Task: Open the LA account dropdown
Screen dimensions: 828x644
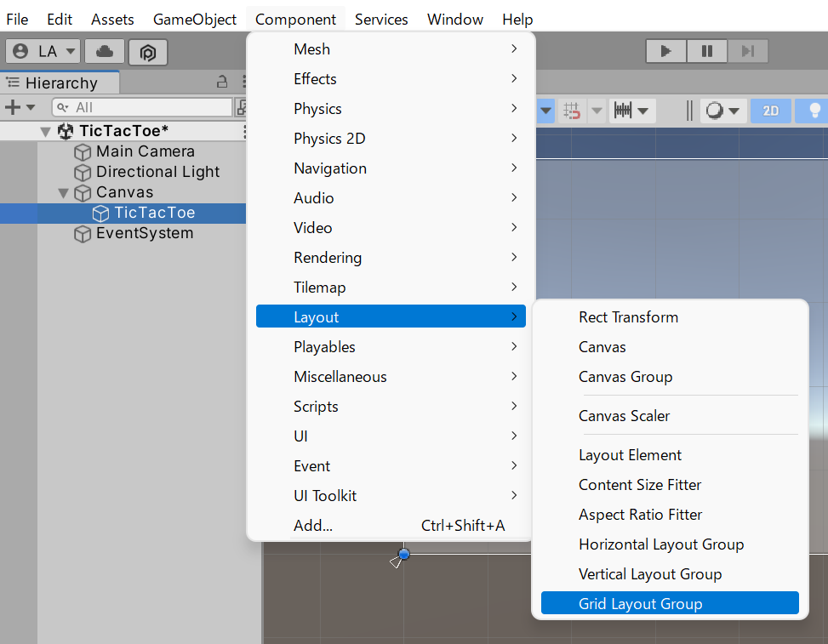Action: [44, 52]
